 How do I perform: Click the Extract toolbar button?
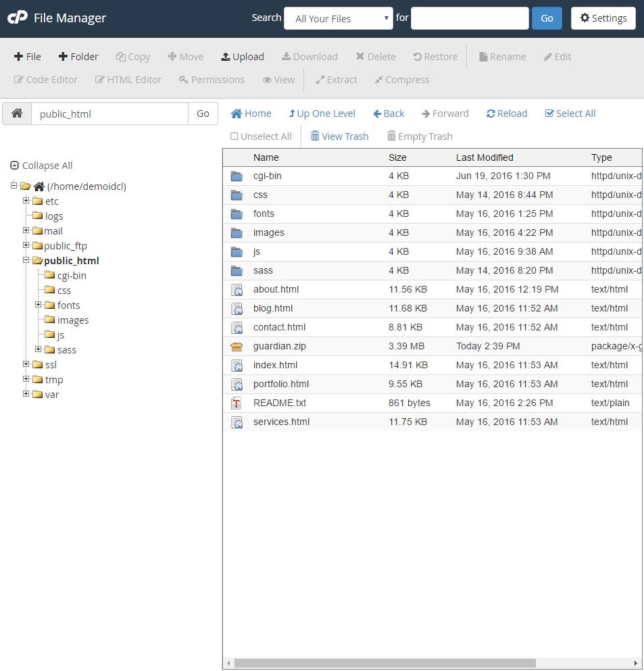click(337, 80)
